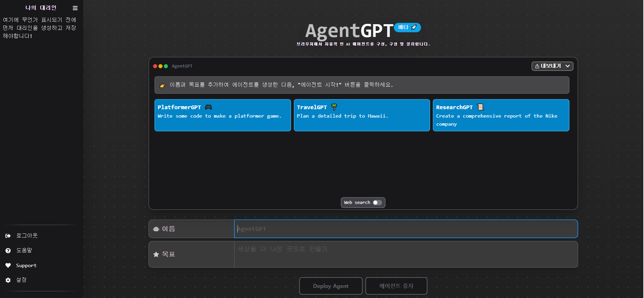This screenshot has width=644, height=298.
Task: Collapse the sidebar with the hamburger icon
Action: pyautogui.click(x=75, y=8)
